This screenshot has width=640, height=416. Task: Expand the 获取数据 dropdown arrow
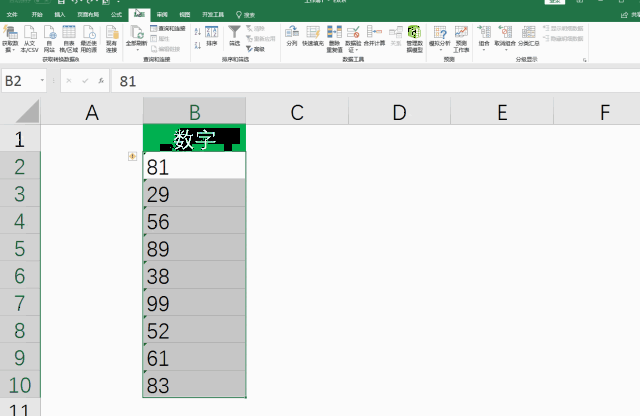click(13, 50)
